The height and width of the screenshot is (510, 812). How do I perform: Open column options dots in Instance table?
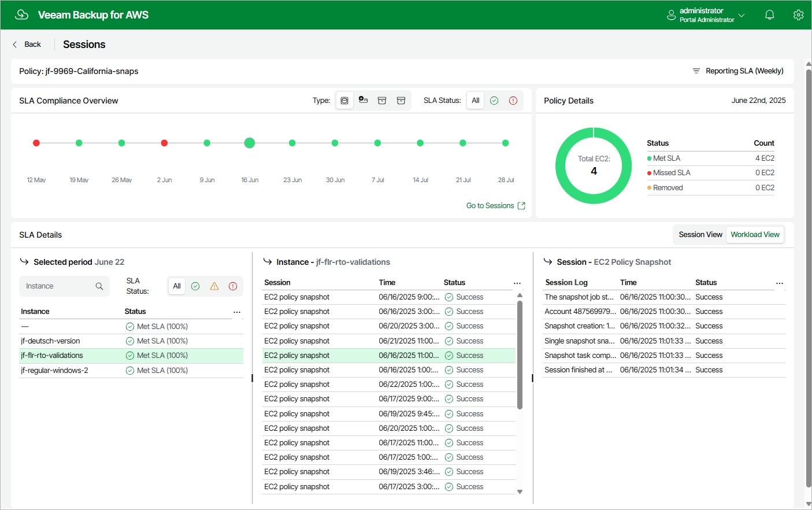(237, 312)
